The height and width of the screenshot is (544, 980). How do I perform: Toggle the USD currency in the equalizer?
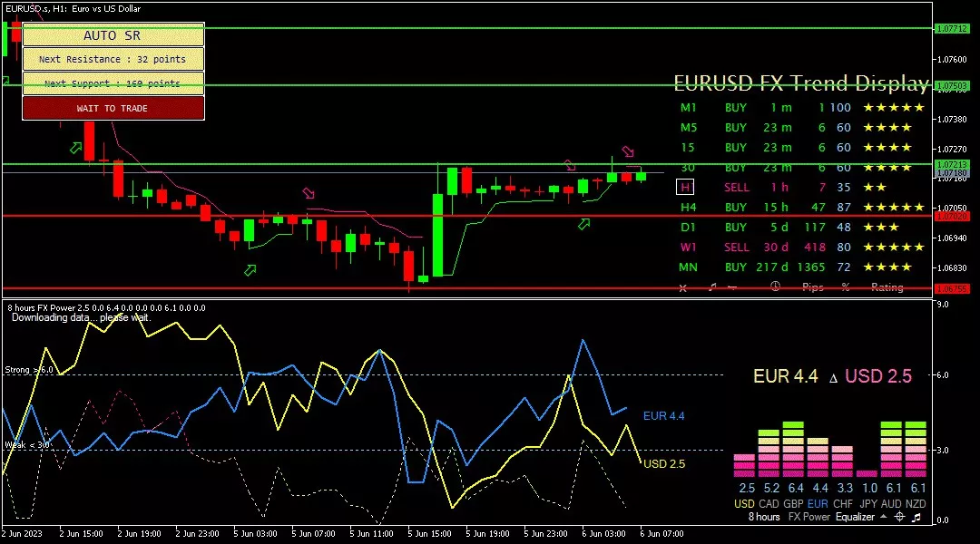point(744,504)
